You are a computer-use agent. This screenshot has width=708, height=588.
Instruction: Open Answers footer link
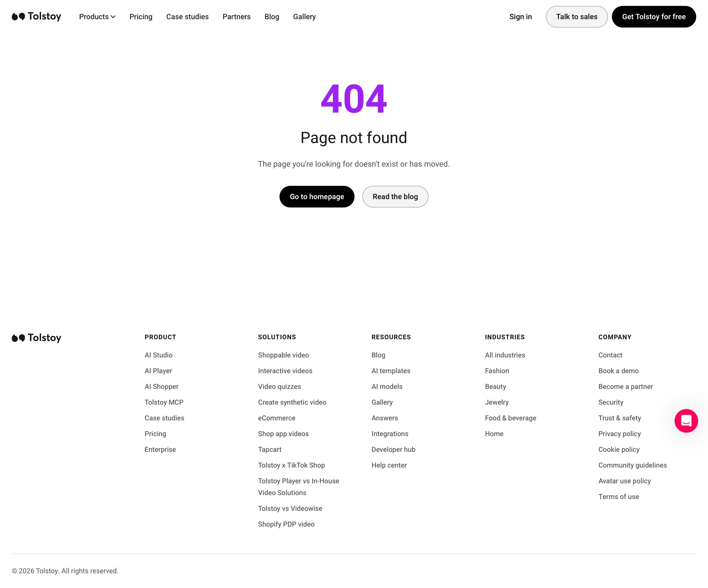coord(385,418)
